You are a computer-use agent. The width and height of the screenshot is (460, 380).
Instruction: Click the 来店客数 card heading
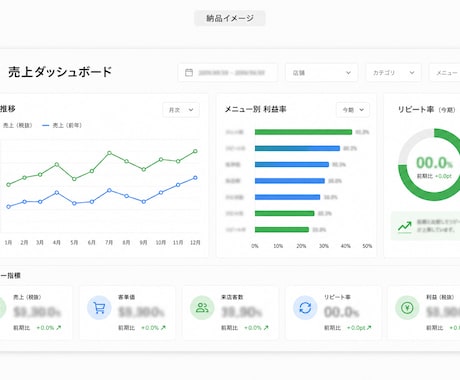click(x=232, y=297)
